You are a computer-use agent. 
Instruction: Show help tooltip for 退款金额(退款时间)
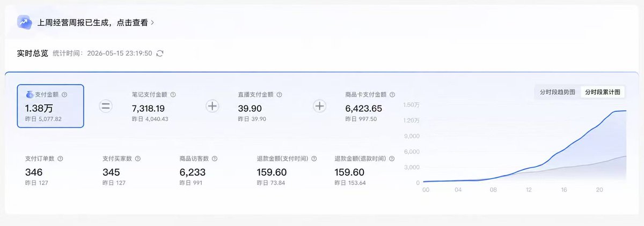click(x=391, y=159)
